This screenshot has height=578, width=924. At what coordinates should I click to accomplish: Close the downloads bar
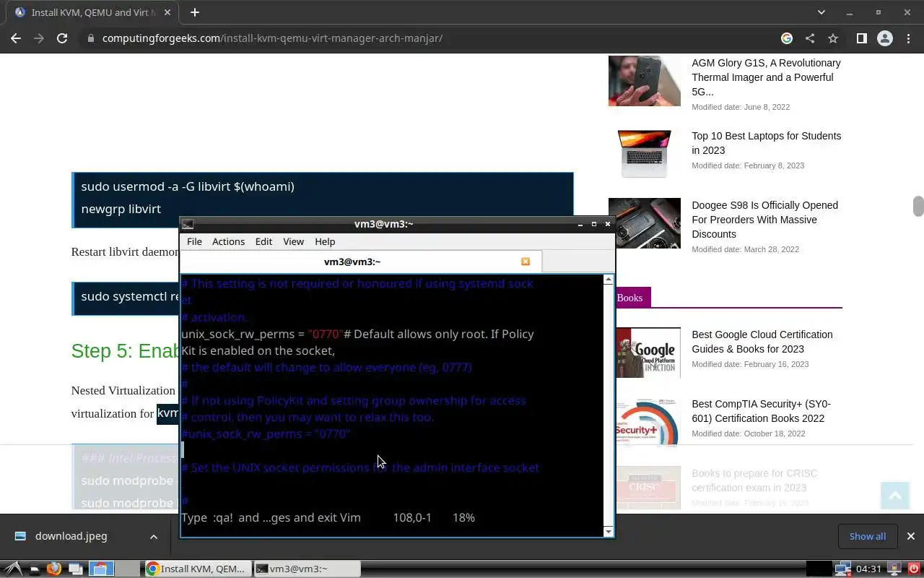(x=910, y=536)
